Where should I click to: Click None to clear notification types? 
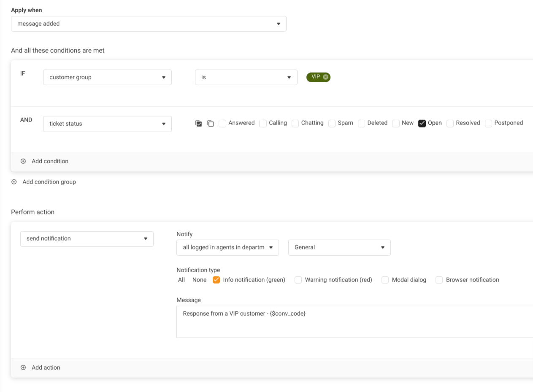pyautogui.click(x=199, y=280)
